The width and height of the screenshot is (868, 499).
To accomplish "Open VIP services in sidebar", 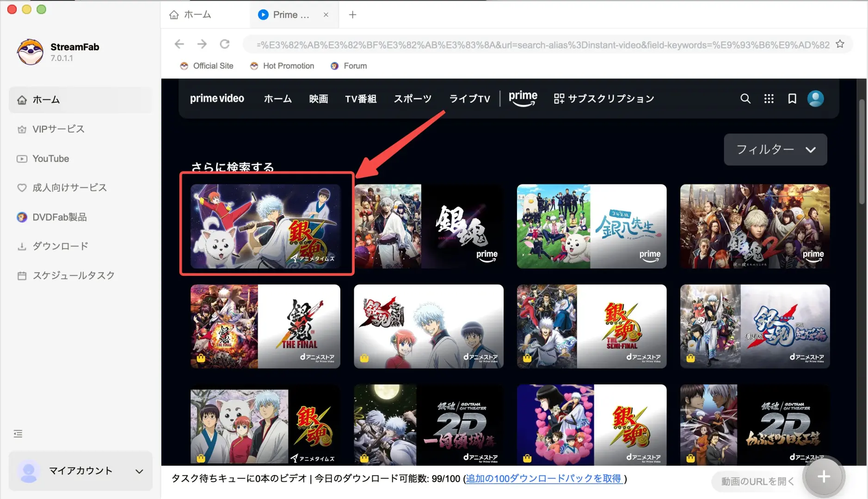I will (x=80, y=129).
